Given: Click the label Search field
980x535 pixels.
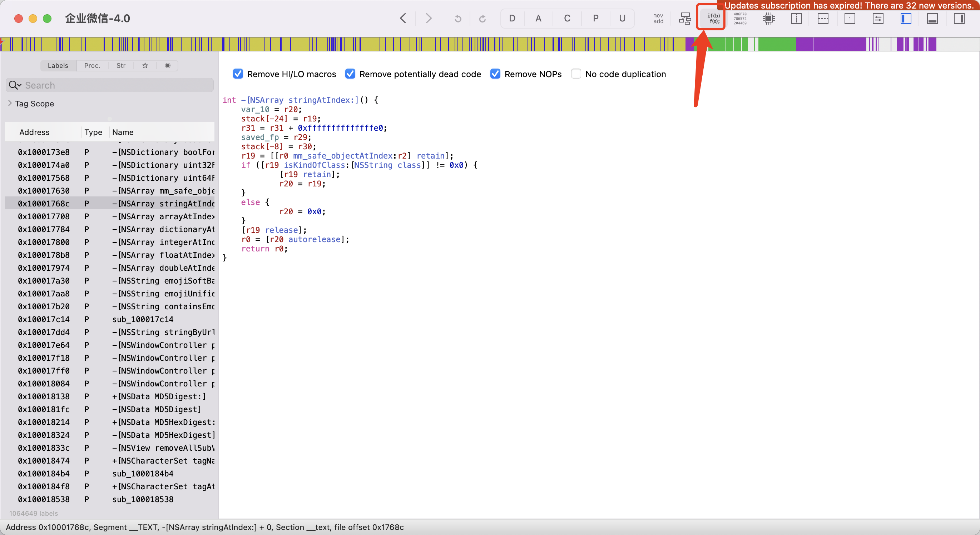Looking at the screenshot, I should (x=110, y=85).
